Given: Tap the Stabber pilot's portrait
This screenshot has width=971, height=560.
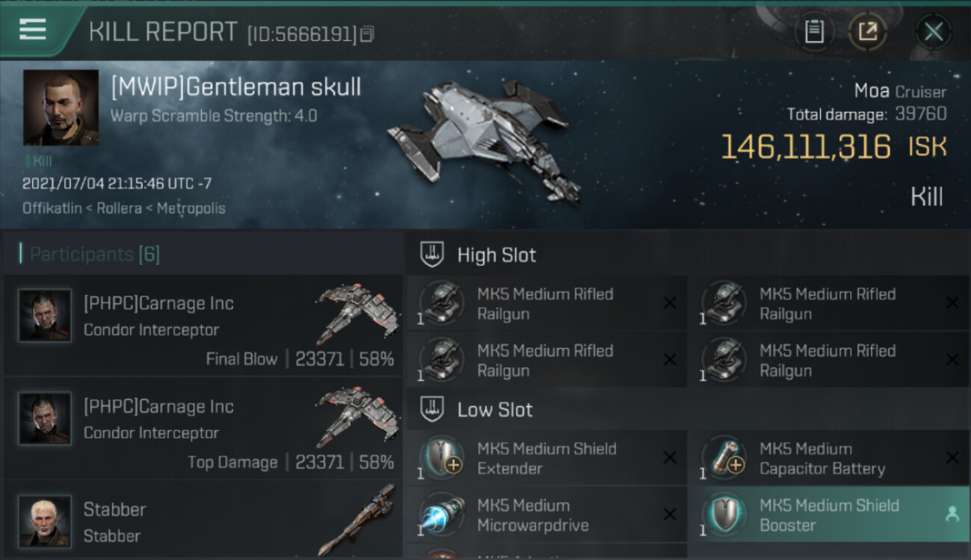Looking at the screenshot, I should [x=45, y=520].
